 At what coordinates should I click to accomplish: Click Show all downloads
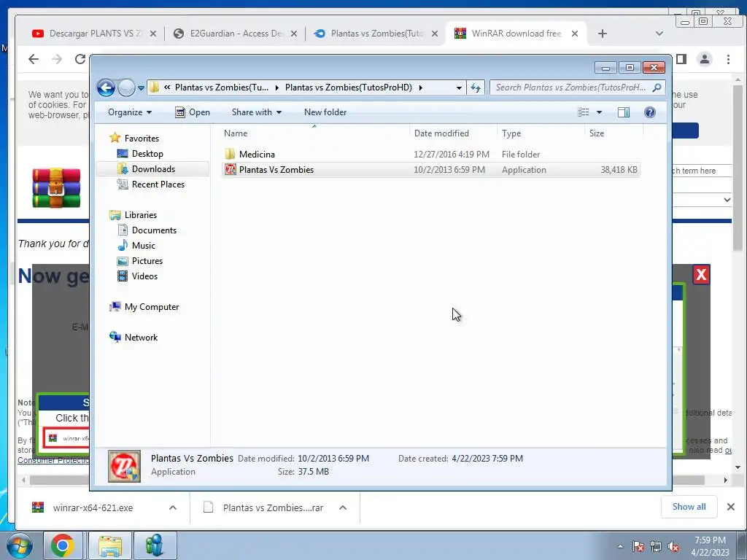[689, 507]
